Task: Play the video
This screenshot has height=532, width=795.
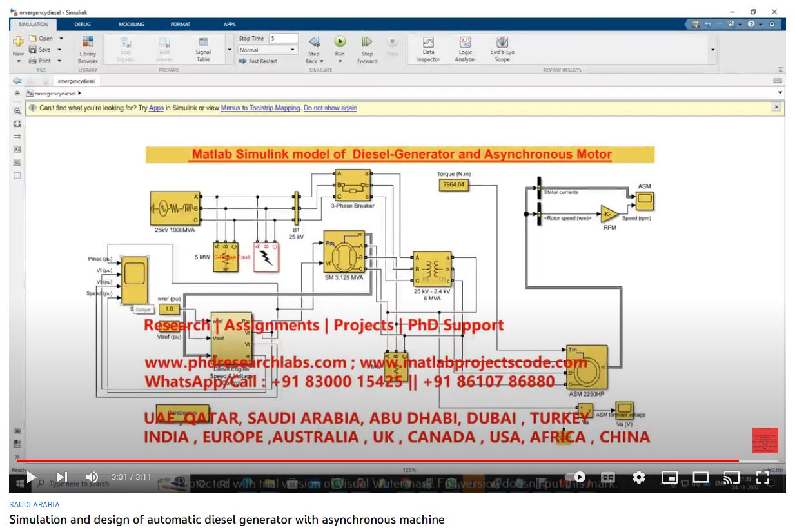Action: point(31,477)
